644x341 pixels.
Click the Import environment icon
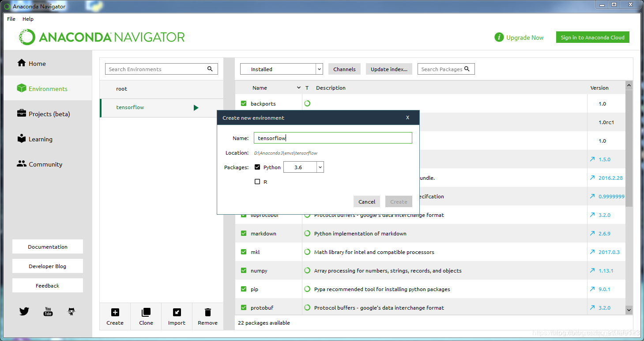point(177,312)
